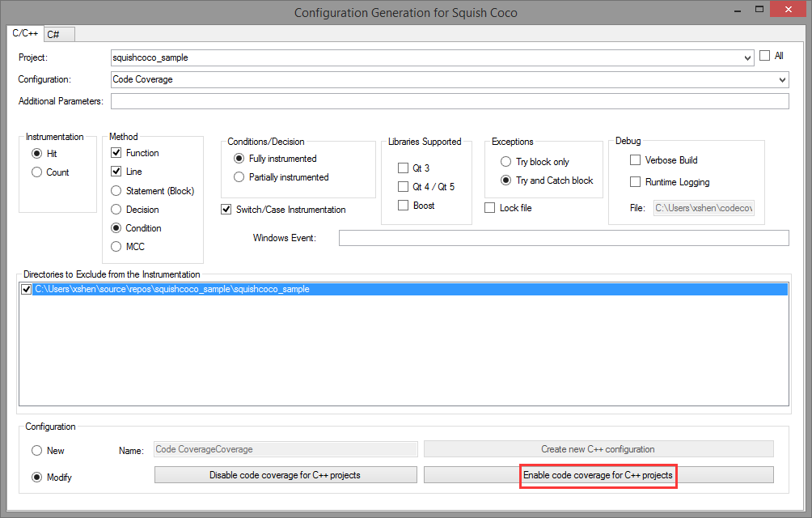
Task: Expand the Configuration dropdown
Action: click(781, 80)
